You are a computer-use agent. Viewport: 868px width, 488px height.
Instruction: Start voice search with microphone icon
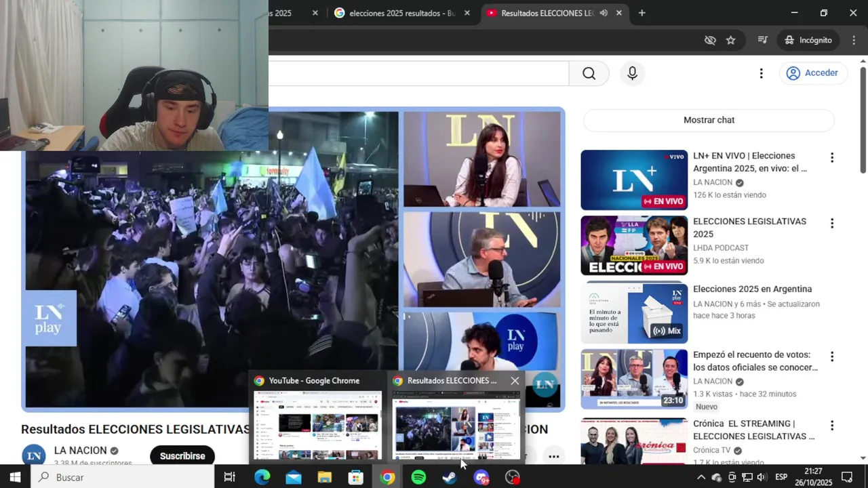pyautogui.click(x=632, y=73)
